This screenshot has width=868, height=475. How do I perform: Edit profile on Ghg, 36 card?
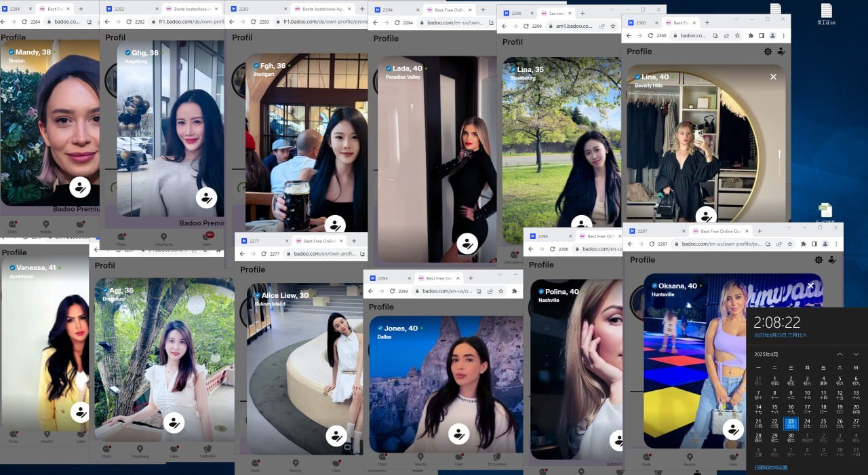click(206, 198)
